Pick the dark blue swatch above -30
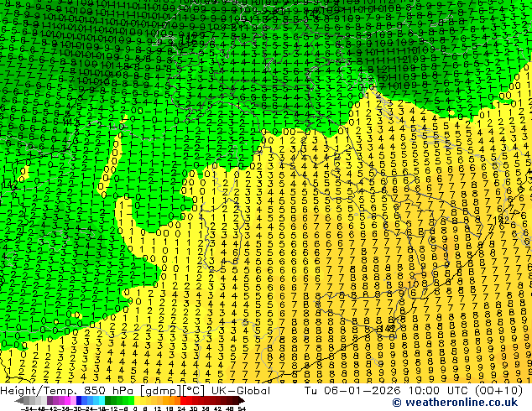Image resolution: width=532 pixels, height=411 pixels. pos(79,400)
